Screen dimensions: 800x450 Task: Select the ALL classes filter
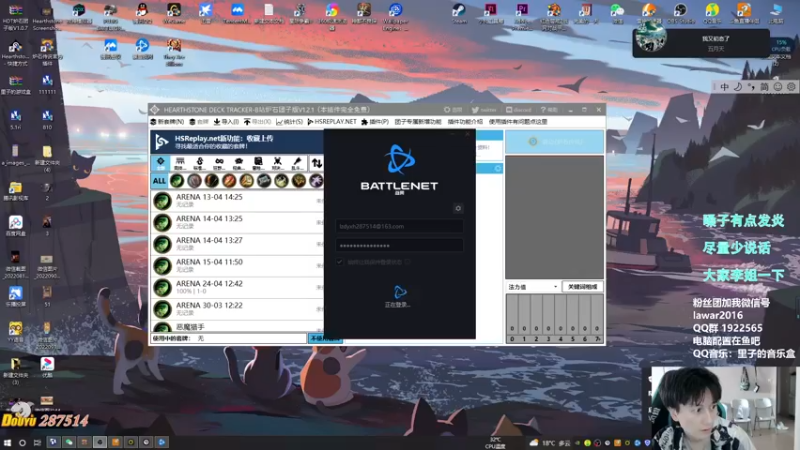tap(159, 181)
